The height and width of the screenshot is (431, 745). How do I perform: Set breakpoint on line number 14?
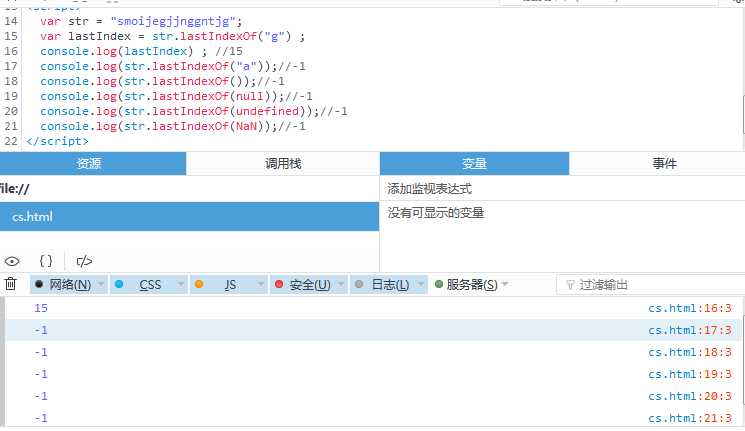(11, 21)
